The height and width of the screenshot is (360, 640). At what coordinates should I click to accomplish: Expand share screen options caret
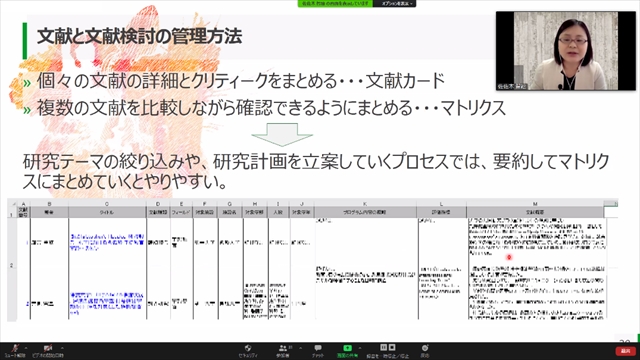[360, 348]
